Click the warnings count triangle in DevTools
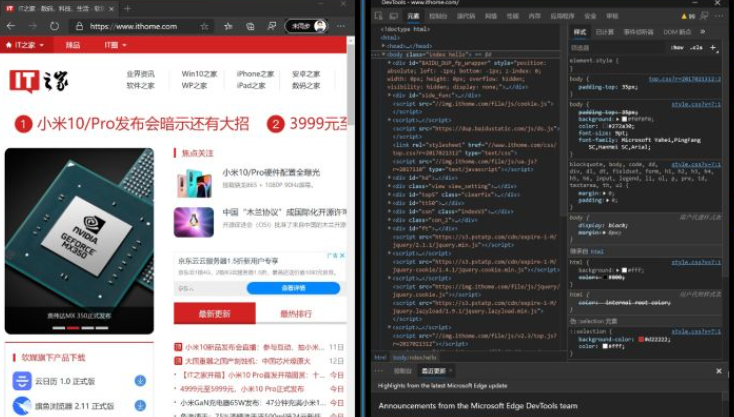734x417 pixels. (688, 16)
